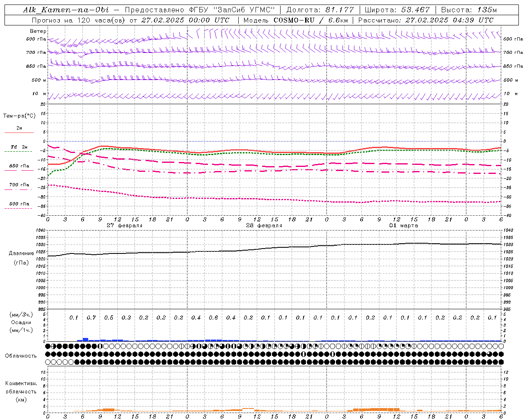Click the latitude value Широта: 53.467

click(x=397, y=10)
